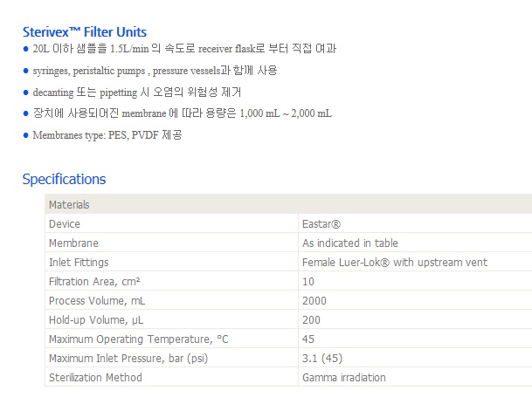Click the Inlet Fittings label cell
Screen dimensions: 532x411
[x=171, y=262]
